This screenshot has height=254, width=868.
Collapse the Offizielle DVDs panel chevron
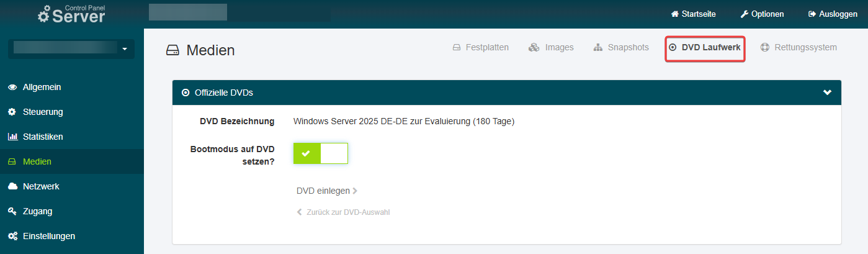tap(827, 93)
